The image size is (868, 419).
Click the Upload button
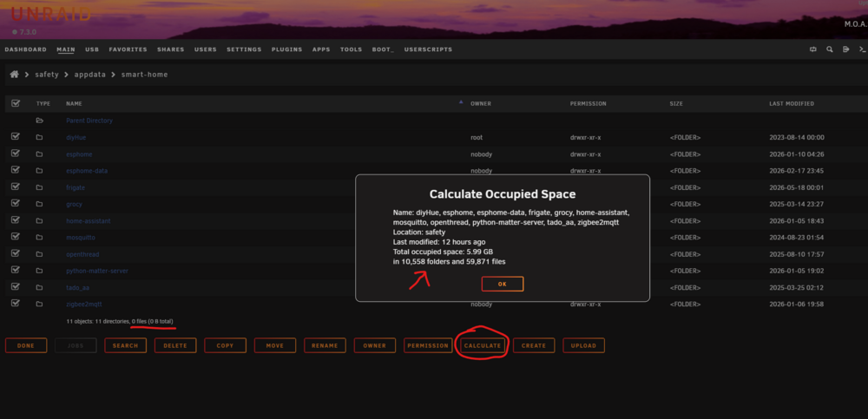[x=583, y=345]
